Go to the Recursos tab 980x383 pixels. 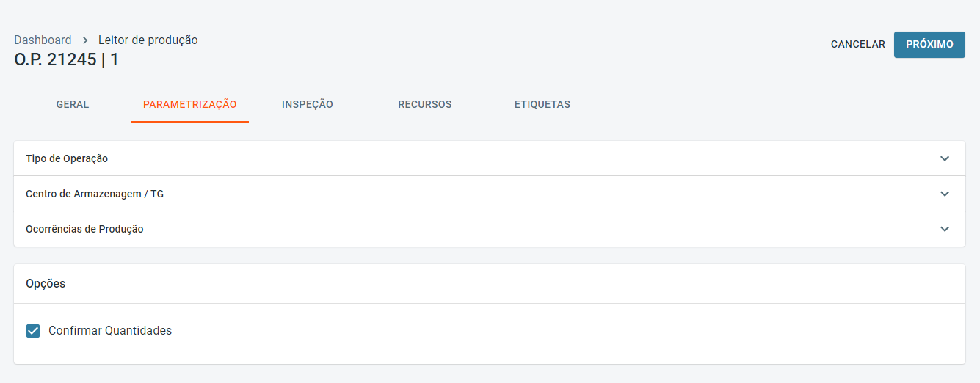pos(425,104)
